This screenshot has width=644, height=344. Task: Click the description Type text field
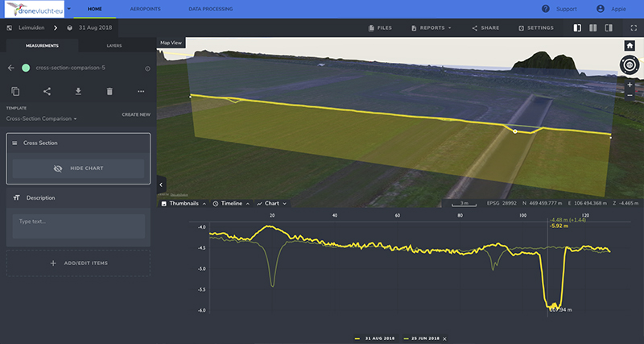coord(78,226)
